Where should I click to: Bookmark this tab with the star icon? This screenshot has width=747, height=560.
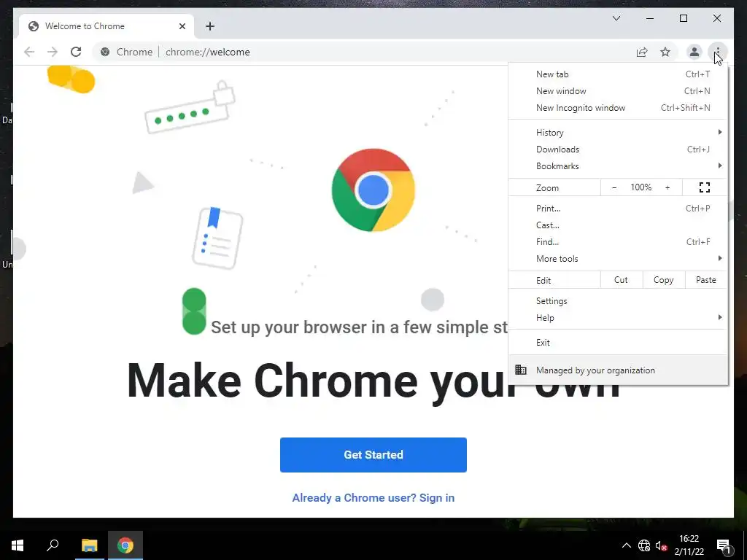[665, 52]
